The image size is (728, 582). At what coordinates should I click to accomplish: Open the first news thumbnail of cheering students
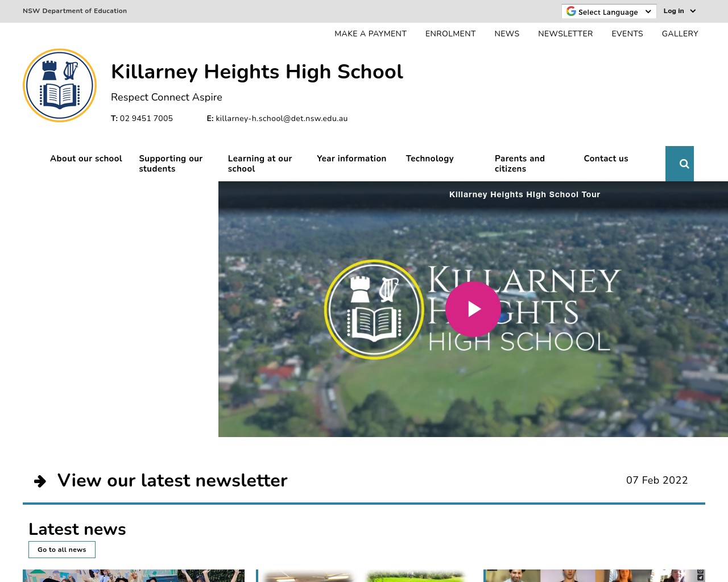tap(134, 576)
